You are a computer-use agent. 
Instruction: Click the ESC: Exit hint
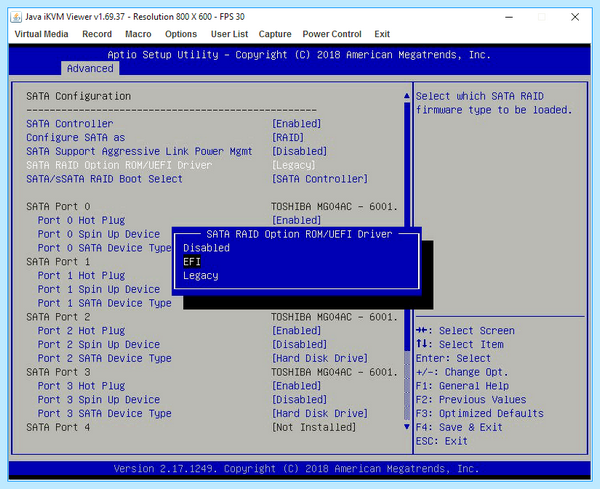tap(442, 441)
